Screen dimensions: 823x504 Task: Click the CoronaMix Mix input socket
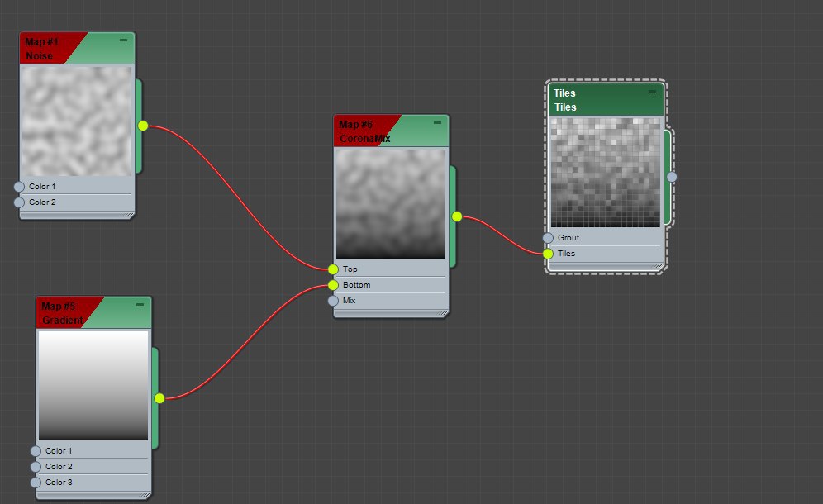pyautogui.click(x=333, y=301)
